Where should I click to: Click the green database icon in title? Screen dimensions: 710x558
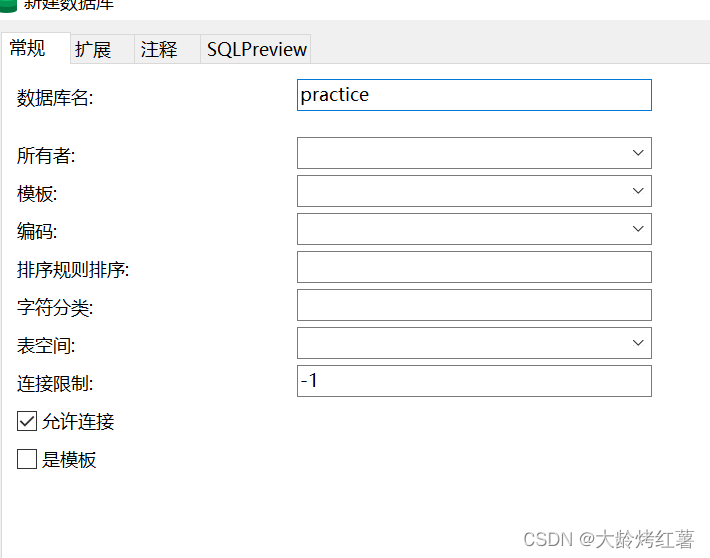[8, 6]
